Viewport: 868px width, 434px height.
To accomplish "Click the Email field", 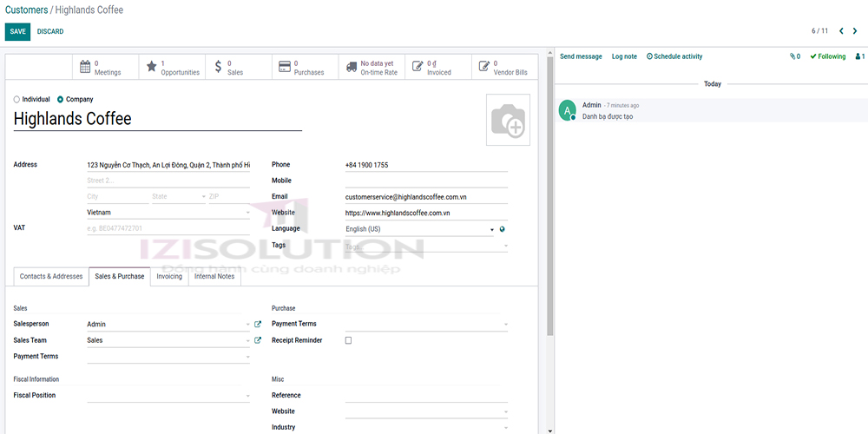I will (x=426, y=197).
